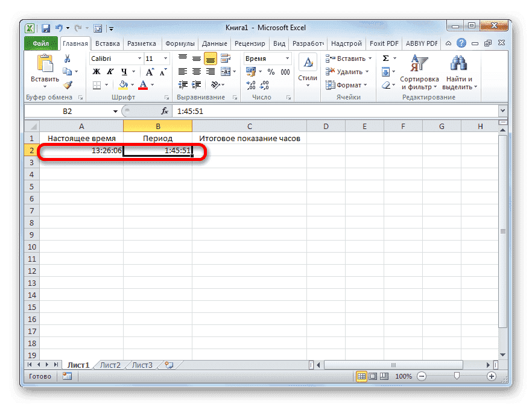
Task: Open the font size dropdown
Action: [x=164, y=58]
